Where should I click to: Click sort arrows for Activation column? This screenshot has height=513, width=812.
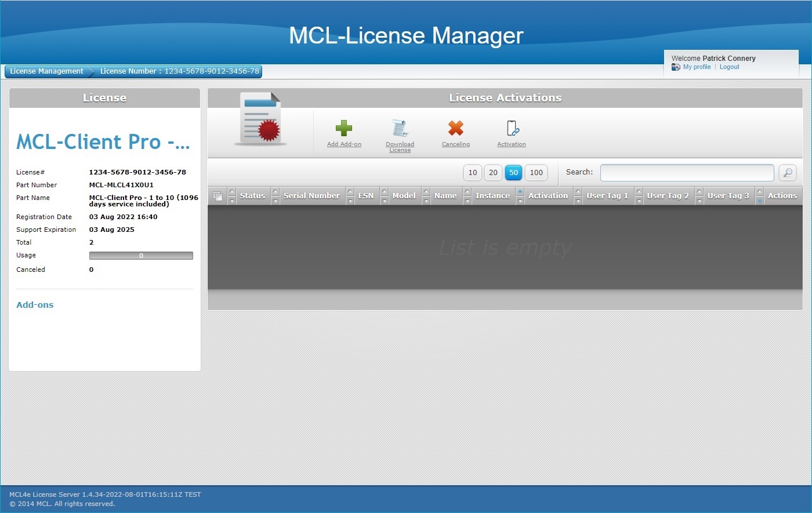(520, 196)
